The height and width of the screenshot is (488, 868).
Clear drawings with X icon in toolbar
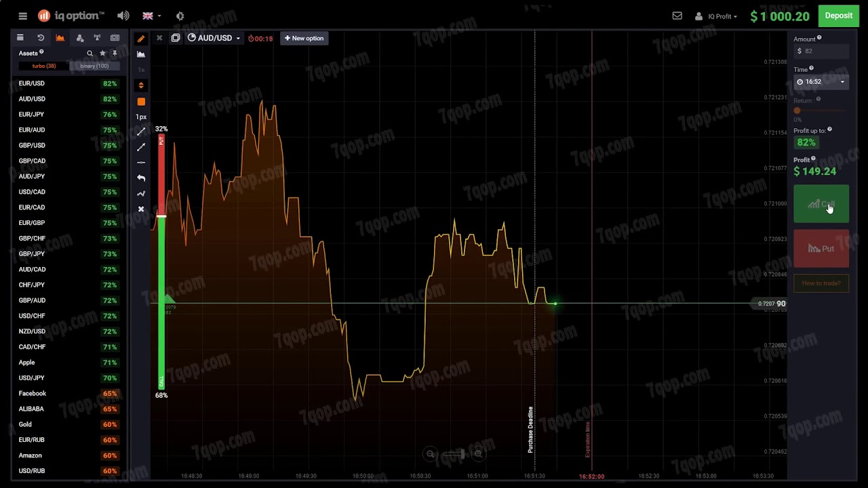(x=141, y=209)
